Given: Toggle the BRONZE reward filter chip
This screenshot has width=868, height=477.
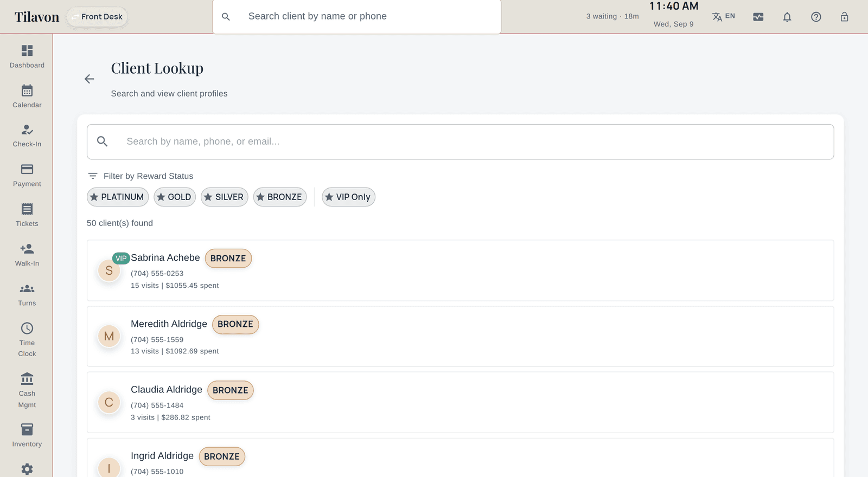Looking at the screenshot, I should pyautogui.click(x=280, y=197).
